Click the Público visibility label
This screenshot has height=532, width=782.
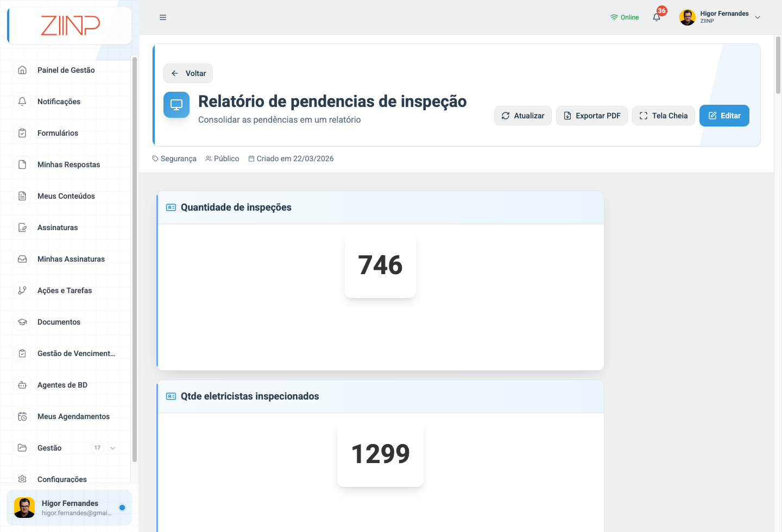(222, 159)
